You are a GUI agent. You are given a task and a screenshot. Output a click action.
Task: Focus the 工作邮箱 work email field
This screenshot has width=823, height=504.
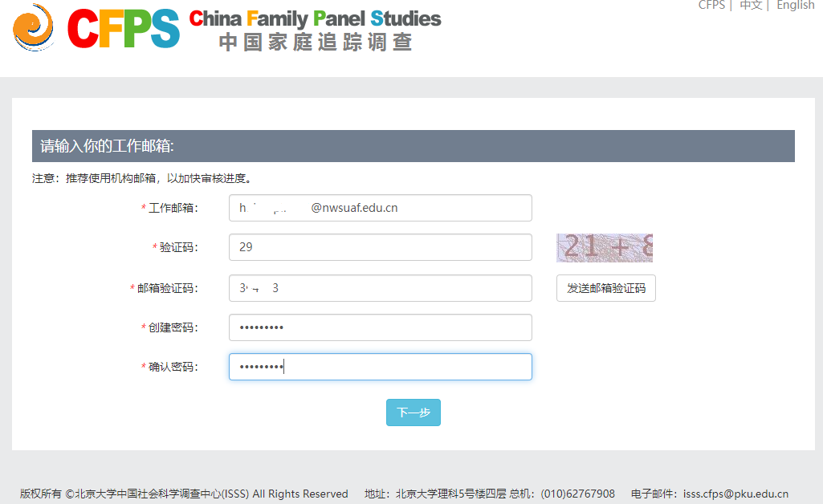click(x=380, y=208)
